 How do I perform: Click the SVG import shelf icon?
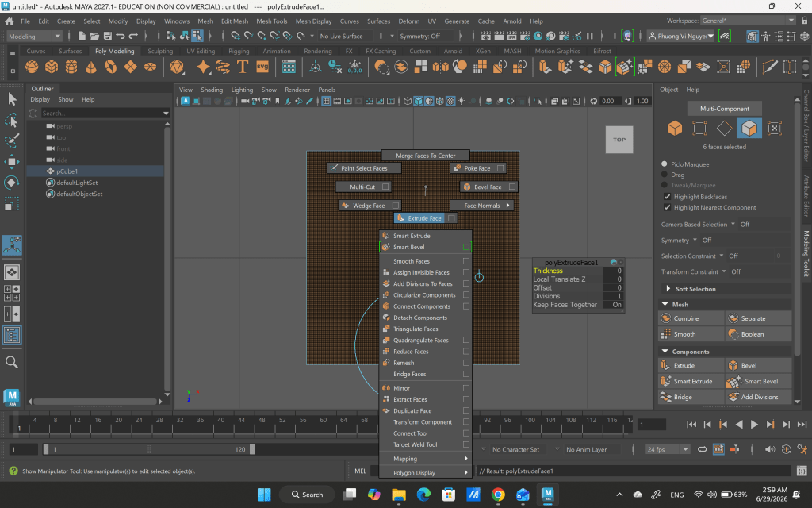tap(262, 67)
